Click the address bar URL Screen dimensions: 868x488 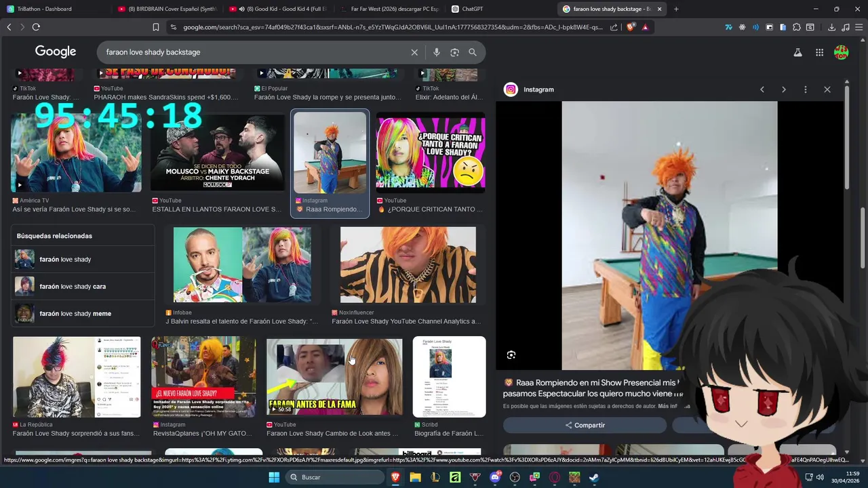pyautogui.click(x=392, y=27)
